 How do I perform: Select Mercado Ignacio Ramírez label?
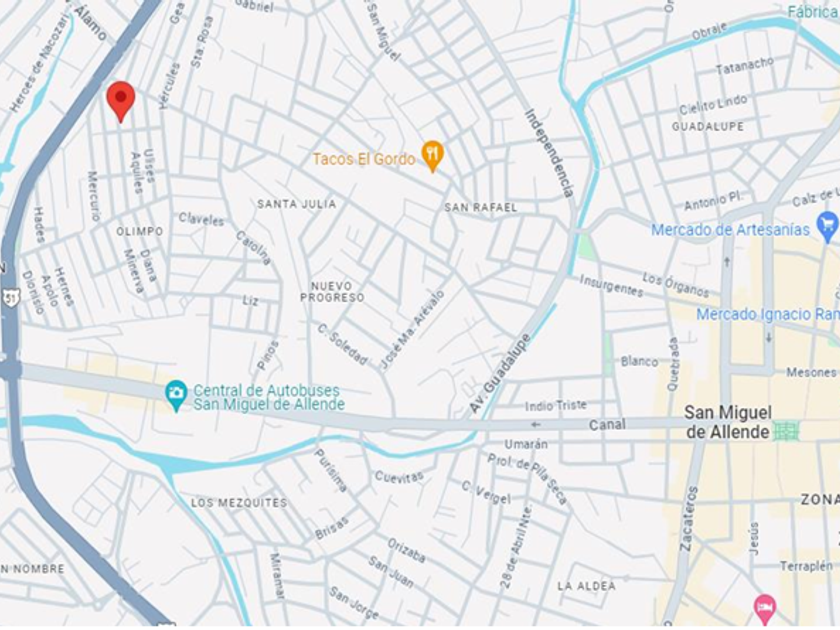tap(768, 314)
